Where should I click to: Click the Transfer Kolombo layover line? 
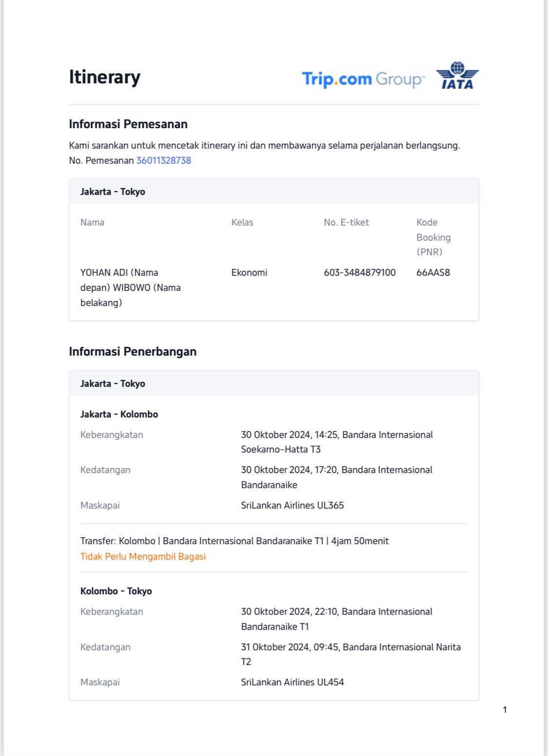tap(234, 541)
